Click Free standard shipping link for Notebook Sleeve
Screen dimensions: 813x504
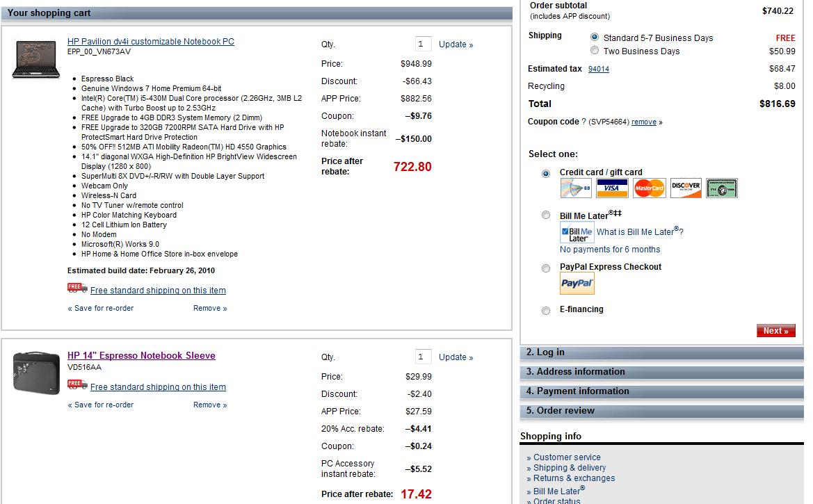158,387
